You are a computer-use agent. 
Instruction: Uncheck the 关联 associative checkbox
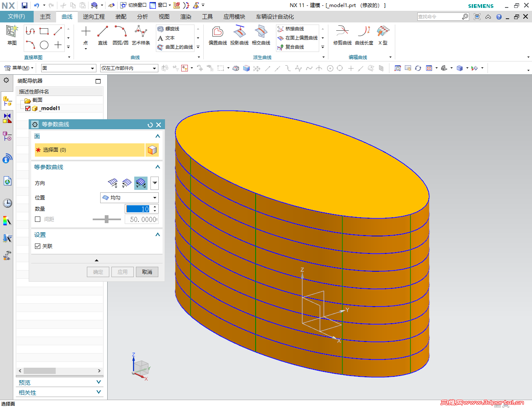(x=38, y=246)
